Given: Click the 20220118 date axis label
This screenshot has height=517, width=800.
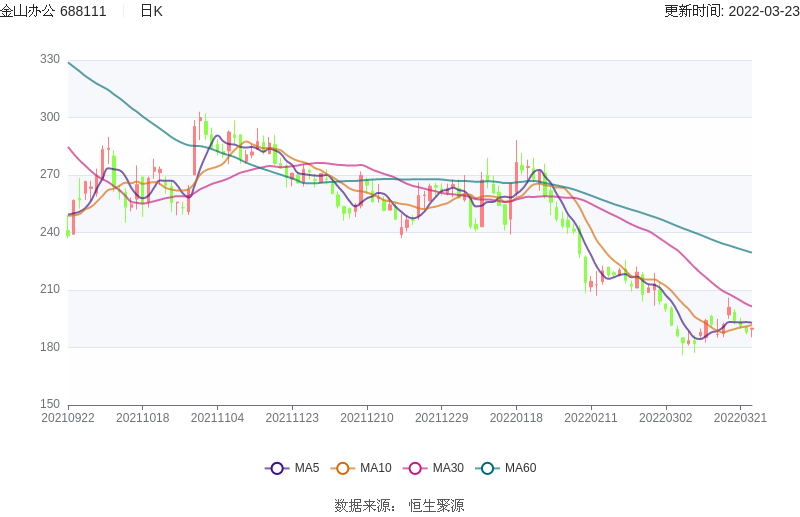Looking at the screenshot, I should [516, 418].
